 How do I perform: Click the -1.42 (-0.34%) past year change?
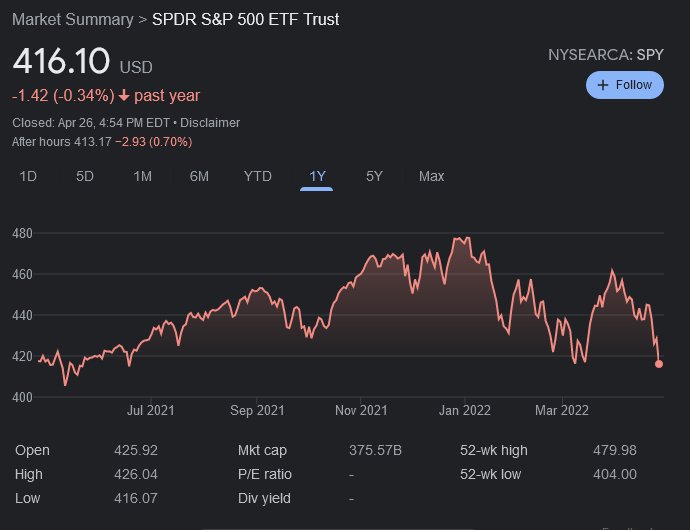pyautogui.click(x=106, y=96)
